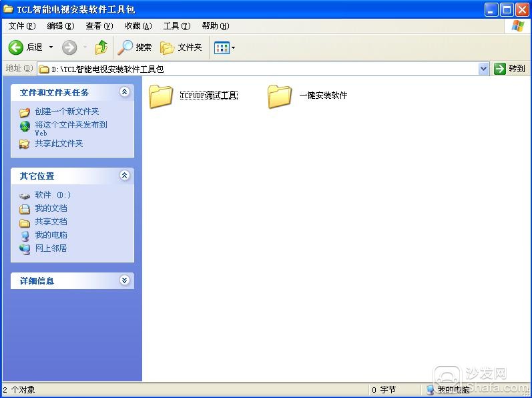
Task: Toggle the Folders (文件夹) pane button
Action: (182, 47)
